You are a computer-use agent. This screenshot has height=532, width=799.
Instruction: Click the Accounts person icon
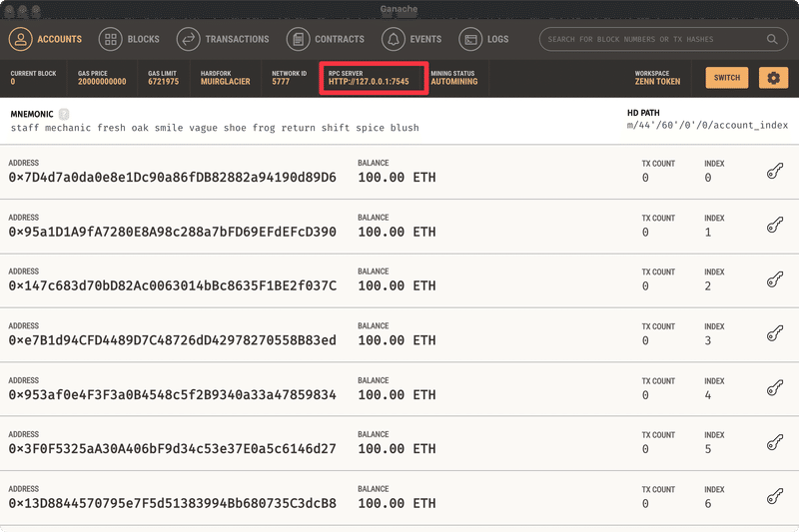pyautogui.click(x=20, y=39)
